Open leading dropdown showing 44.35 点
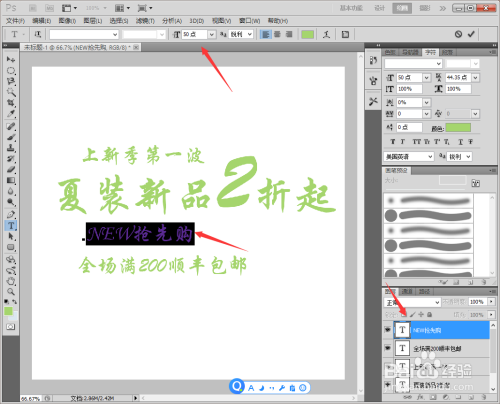 pos(476,78)
